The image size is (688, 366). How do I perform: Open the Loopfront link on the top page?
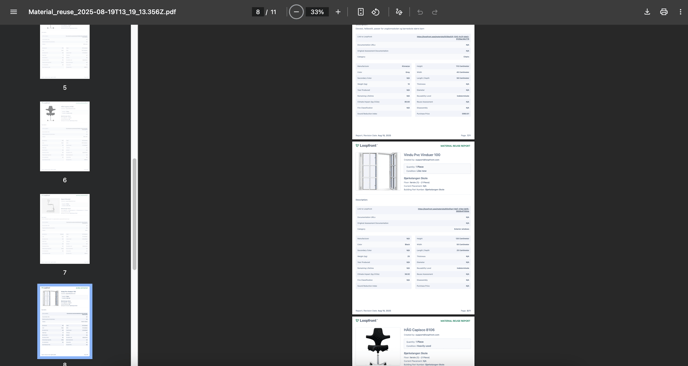pos(443,38)
